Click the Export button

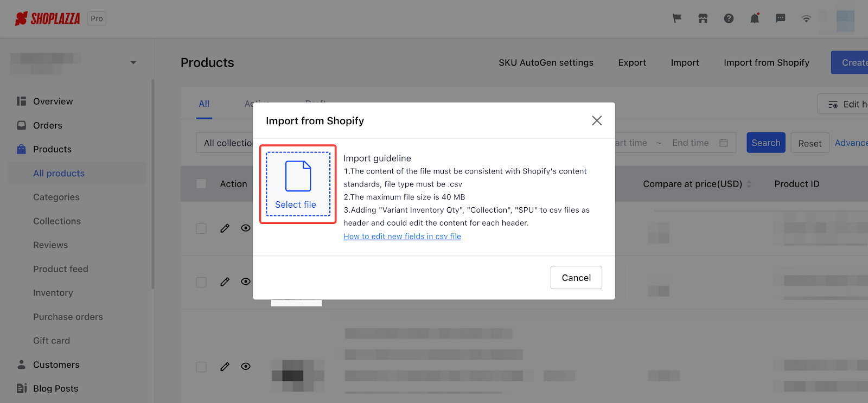632,62
